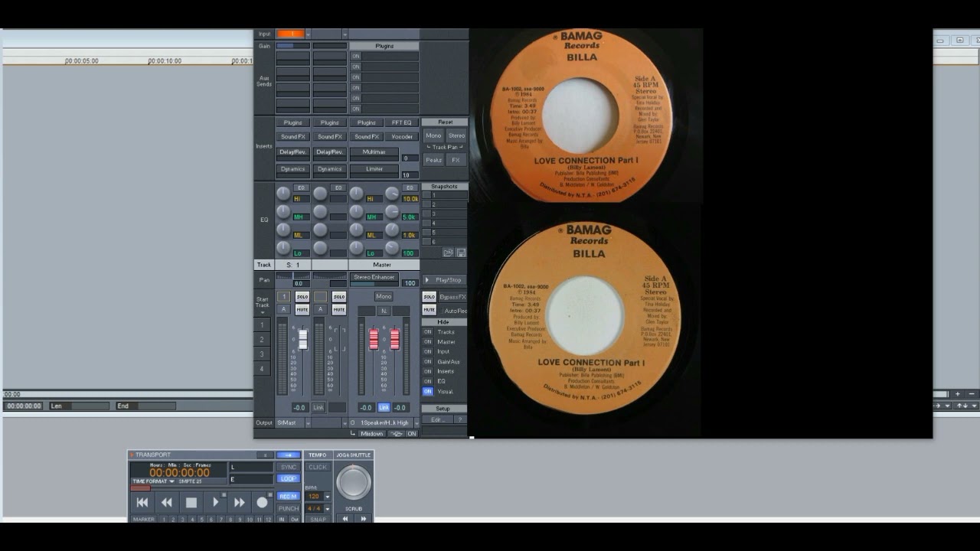Start playback in the Transport panel

tap(215, 503)
